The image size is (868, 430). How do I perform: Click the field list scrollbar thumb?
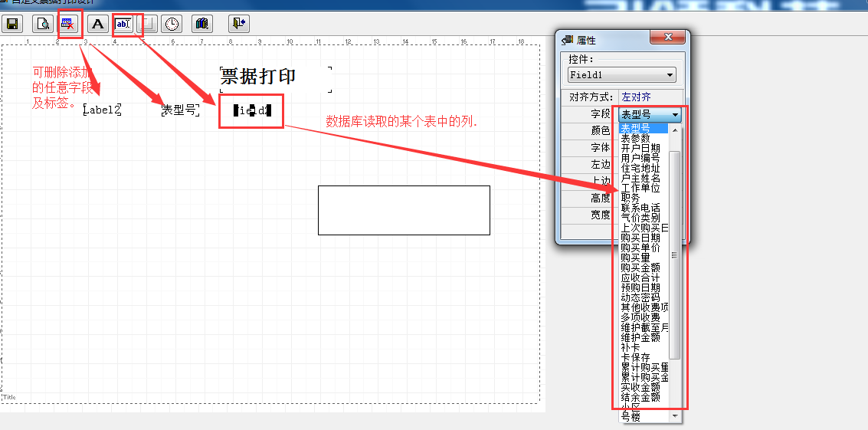(675, 254)
